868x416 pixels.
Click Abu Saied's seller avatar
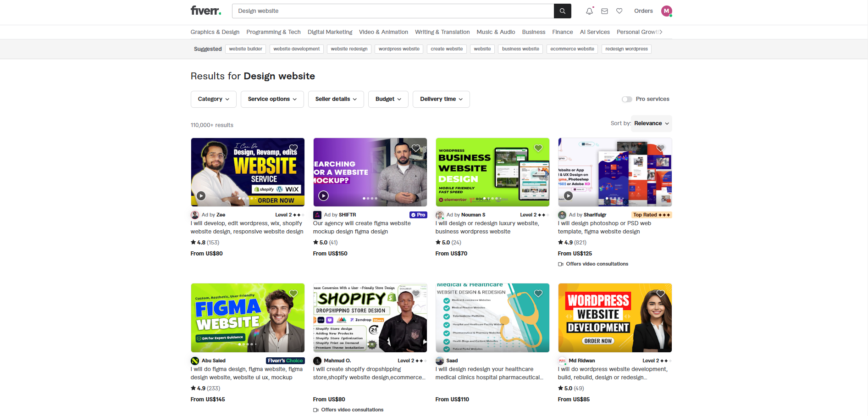tap(195, 361)
